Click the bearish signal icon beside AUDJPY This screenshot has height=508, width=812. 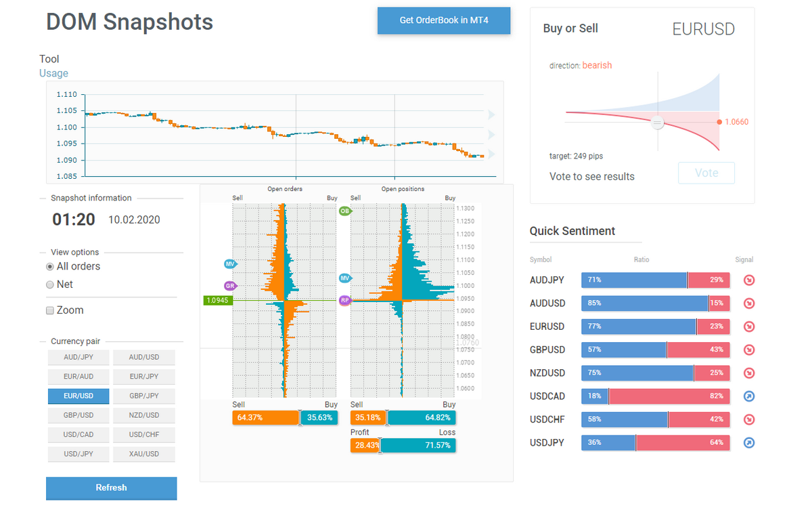click(748, 280)
